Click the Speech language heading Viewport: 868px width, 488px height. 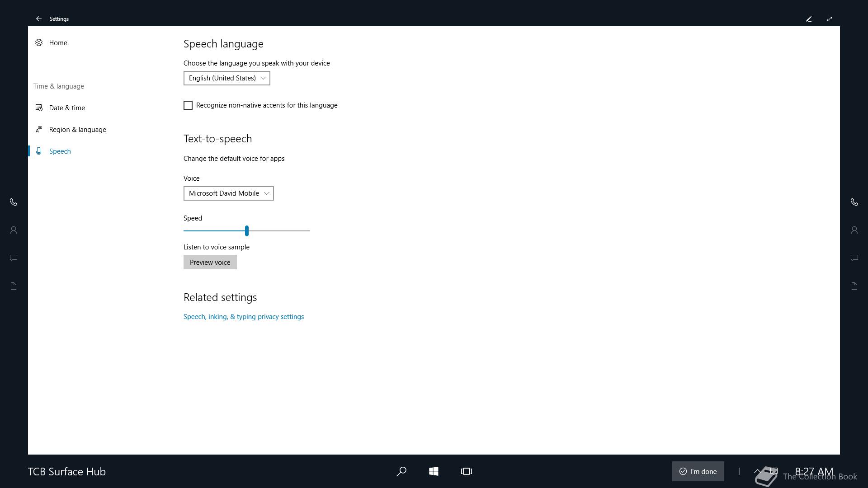click(x=223, y=44)
